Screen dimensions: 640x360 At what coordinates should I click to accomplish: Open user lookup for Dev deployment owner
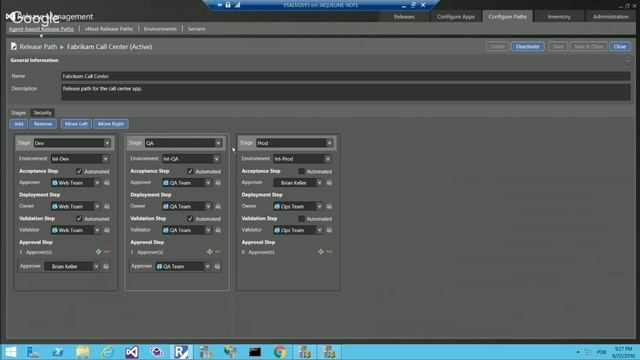tap(107, 207)
